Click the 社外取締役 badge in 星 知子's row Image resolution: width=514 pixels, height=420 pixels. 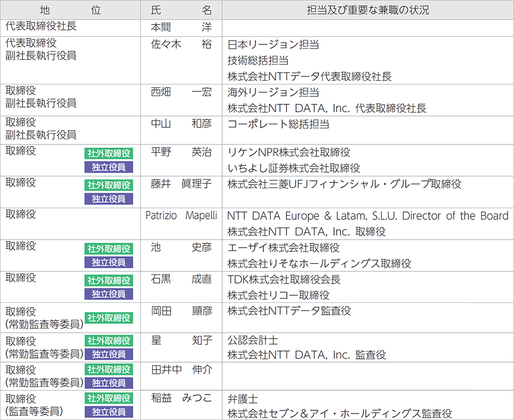coord(109,341)
